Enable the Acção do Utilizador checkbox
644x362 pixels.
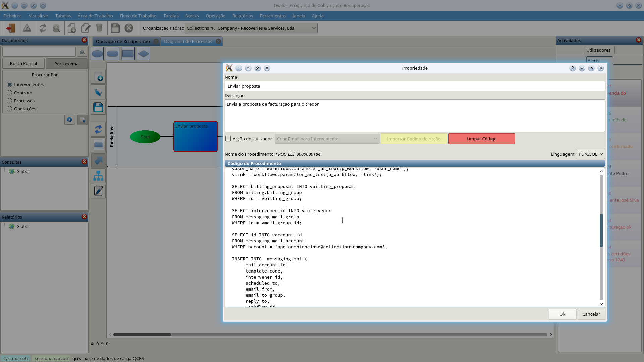point(228,139)
